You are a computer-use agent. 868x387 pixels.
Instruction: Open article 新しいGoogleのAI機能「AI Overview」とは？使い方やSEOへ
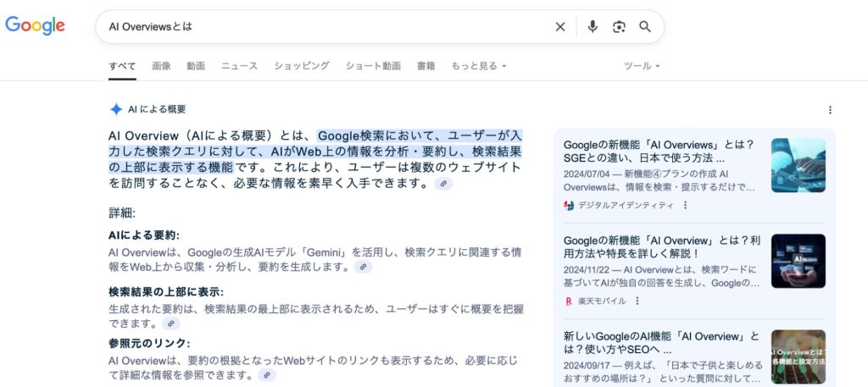[661, 343]
